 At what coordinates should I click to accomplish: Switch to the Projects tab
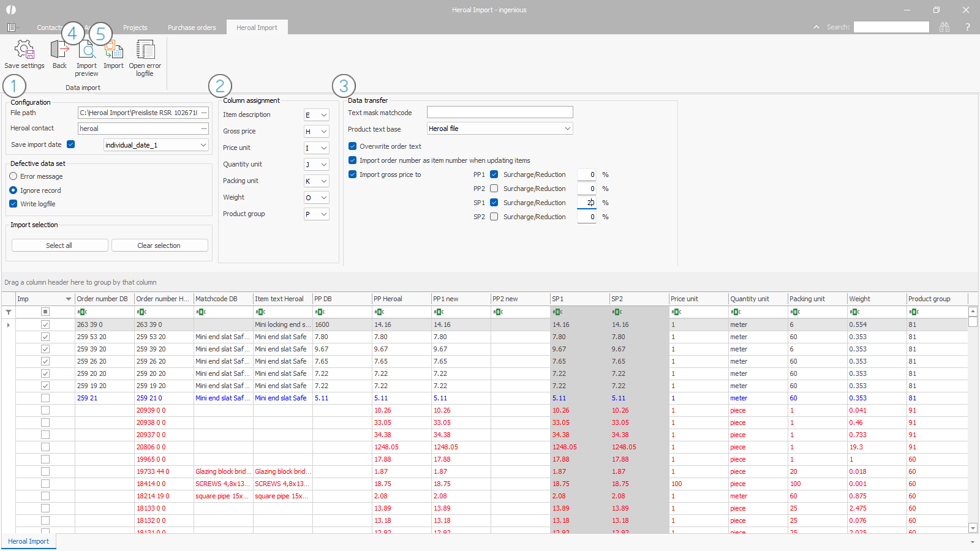(x=135, y=28)
